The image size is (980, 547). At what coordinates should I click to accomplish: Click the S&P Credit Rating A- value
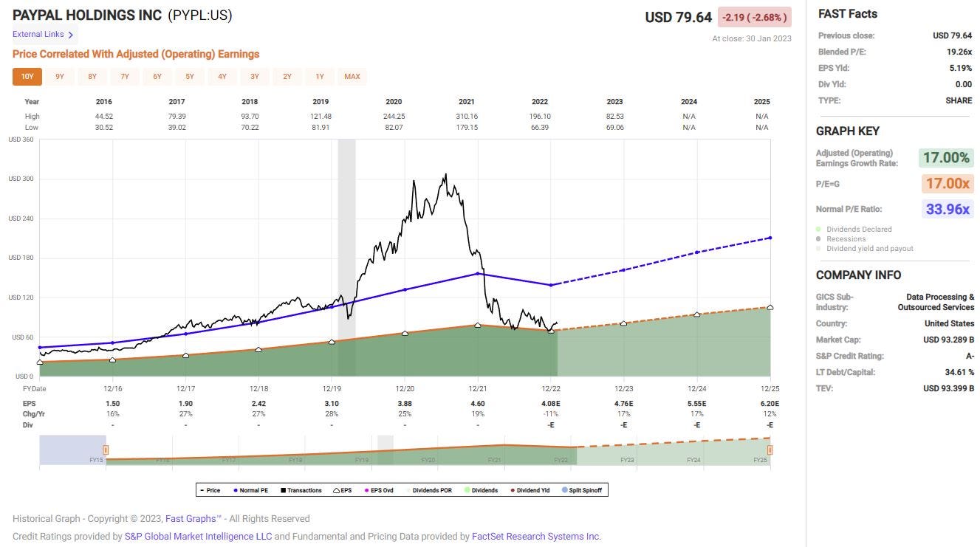click(970, 356)
